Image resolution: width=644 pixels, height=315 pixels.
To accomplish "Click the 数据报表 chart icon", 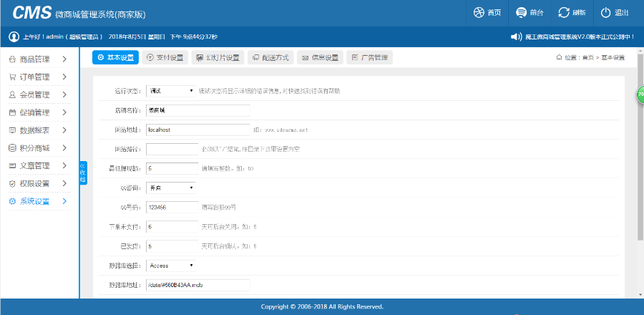I will coord(13,130).
